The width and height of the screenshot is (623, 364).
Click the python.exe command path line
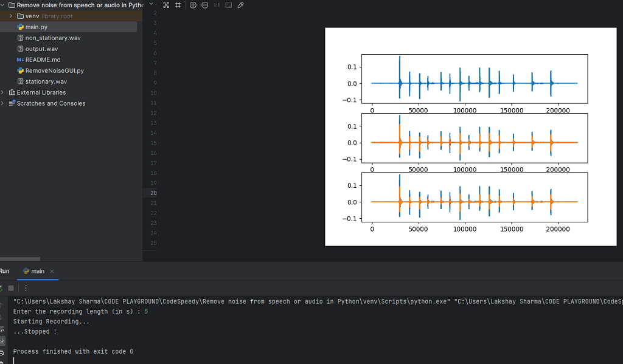[318, 301]
